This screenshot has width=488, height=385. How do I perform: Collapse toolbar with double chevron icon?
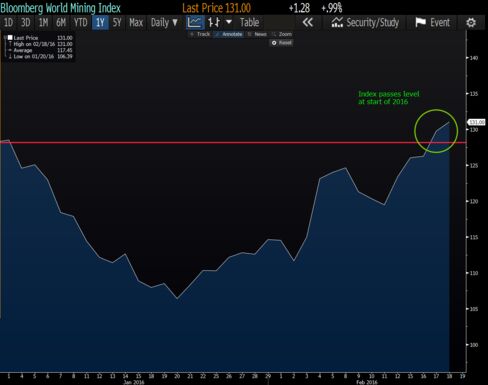[307, 23]
